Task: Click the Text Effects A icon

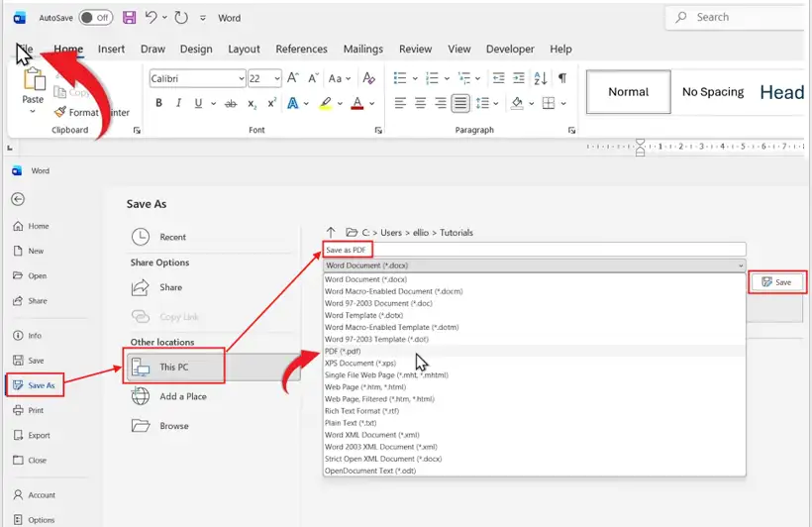Action: click(292, 103)
